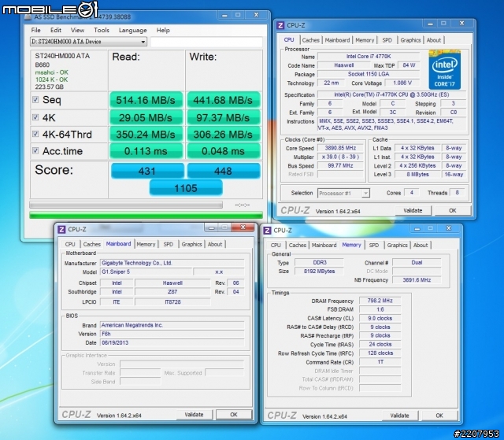The width and height of the screenshot is (504, 440).
Task: Switch to Mainboard tab in CPU window
Action: [337, 40]
